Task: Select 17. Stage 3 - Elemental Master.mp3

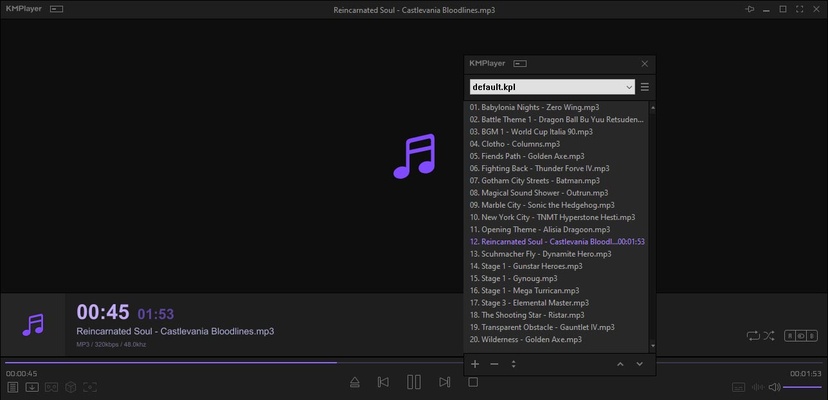Action: click(557, 303)
